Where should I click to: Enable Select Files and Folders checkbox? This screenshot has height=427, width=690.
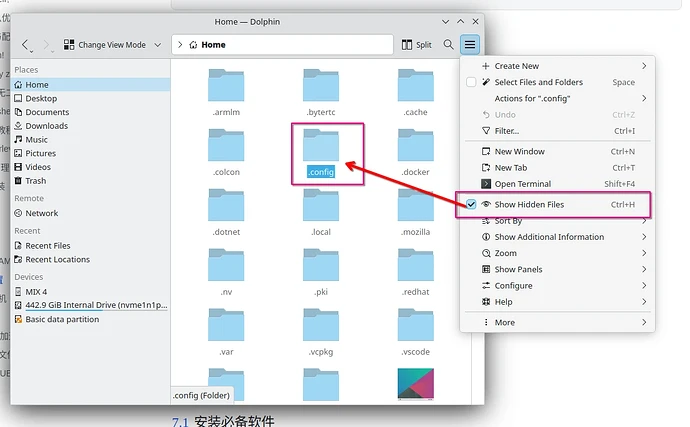click(x=472, y=82)
